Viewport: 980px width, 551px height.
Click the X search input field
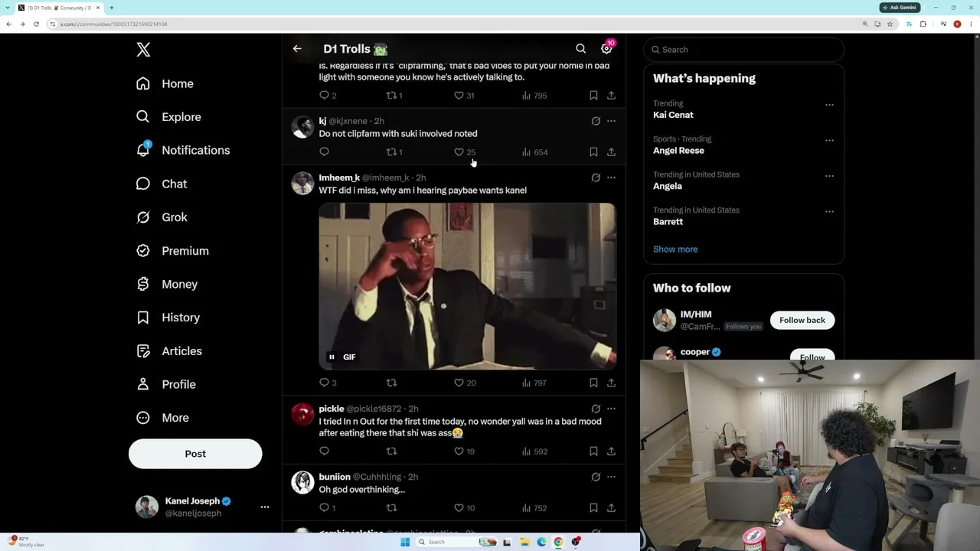click(x=744, y=50)
